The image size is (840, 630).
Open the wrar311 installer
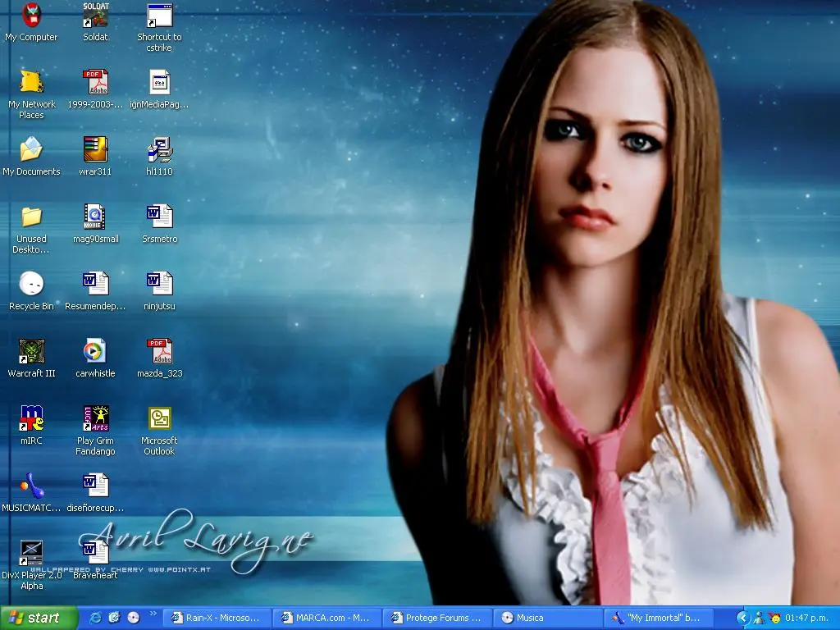[96, 153]
